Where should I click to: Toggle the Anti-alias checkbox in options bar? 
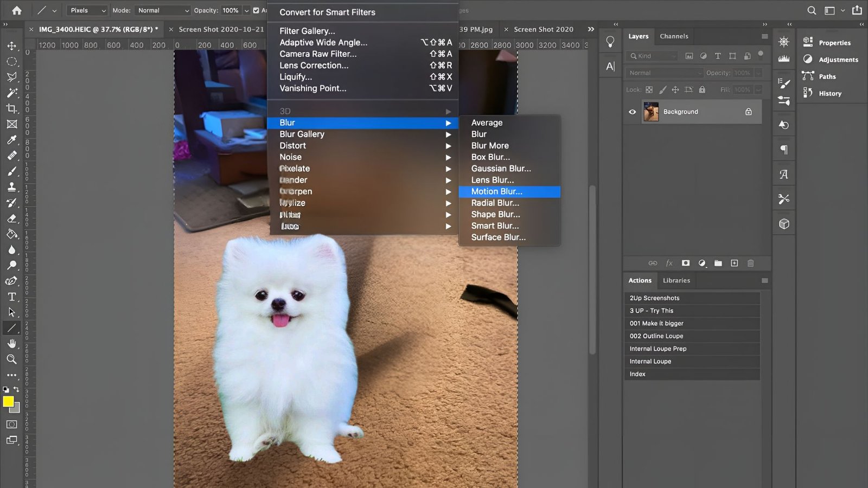(256, 10)
